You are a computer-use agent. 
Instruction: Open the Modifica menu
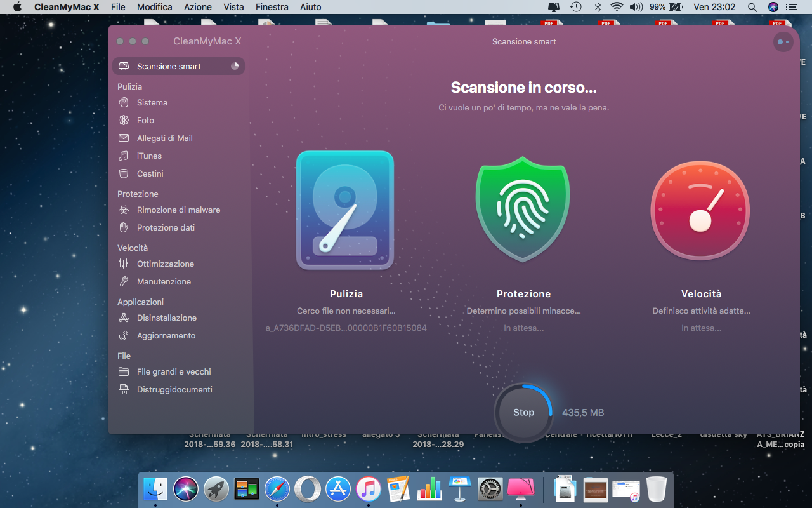155,7
